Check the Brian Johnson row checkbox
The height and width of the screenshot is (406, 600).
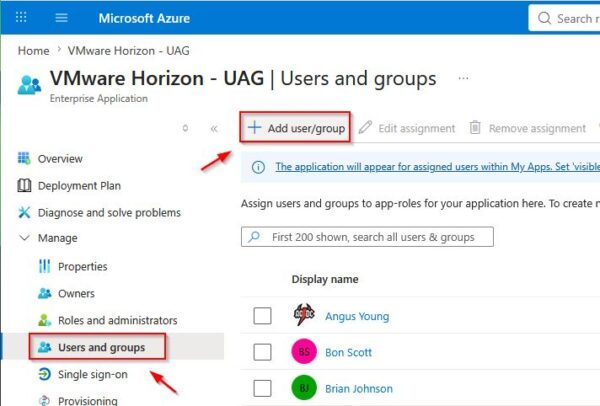(x=262, y=388)
